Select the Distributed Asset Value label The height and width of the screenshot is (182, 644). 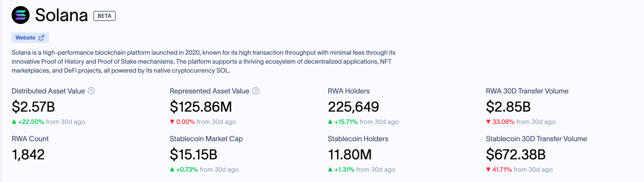pyautogui.click(x=48, y=91)
